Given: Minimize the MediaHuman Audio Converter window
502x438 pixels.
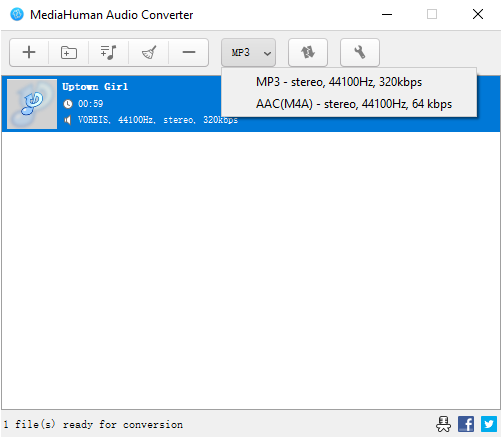Looking at the screenshot, I should click(387, 14).
